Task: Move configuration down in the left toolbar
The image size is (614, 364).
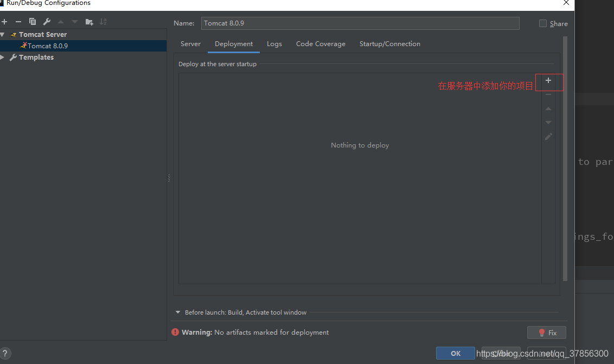Action: (75, 22)
